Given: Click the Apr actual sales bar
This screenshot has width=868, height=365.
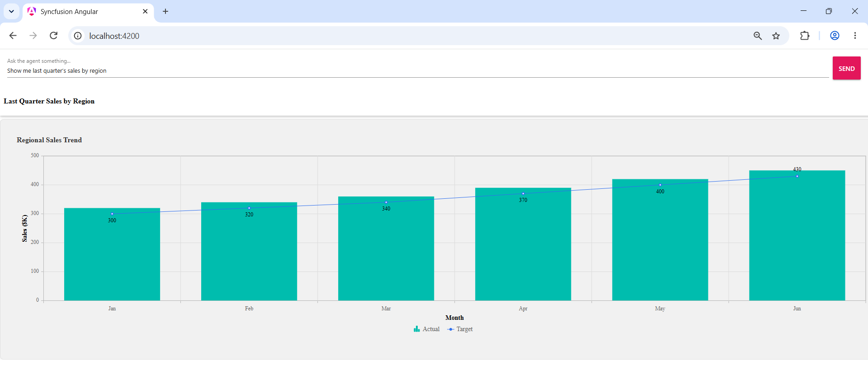Looking at the screenshot, I should coord(523,244).
